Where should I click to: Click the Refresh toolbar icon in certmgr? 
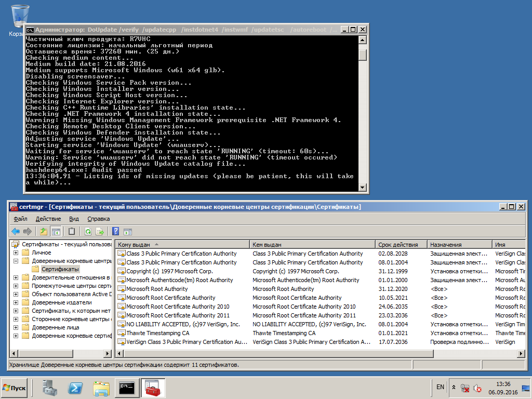88,231
